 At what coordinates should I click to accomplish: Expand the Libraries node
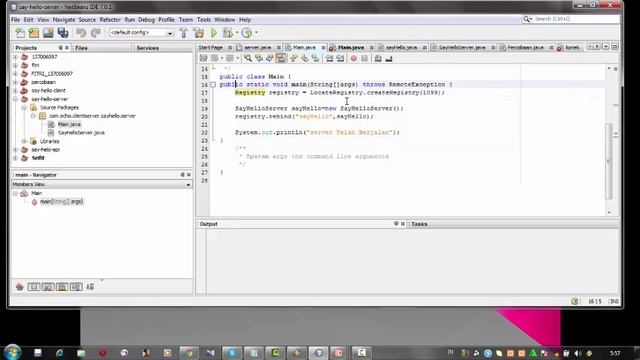click(x=24, y=141)
